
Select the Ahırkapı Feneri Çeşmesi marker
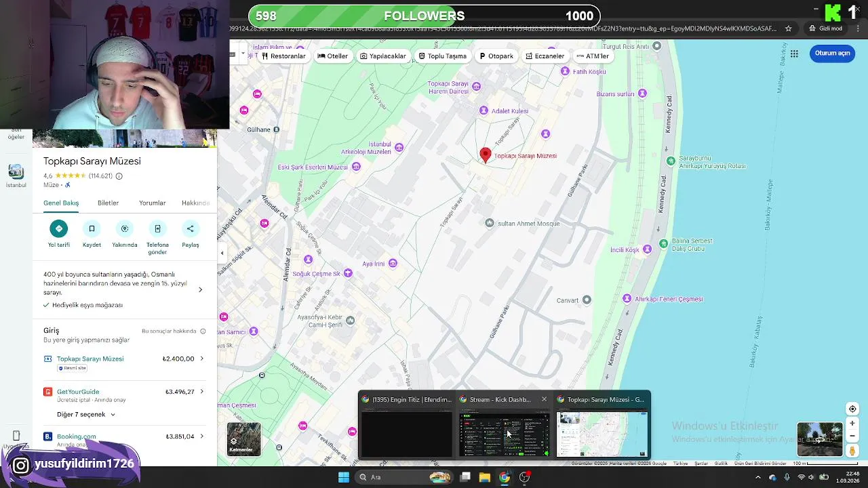tap(627, 299)
